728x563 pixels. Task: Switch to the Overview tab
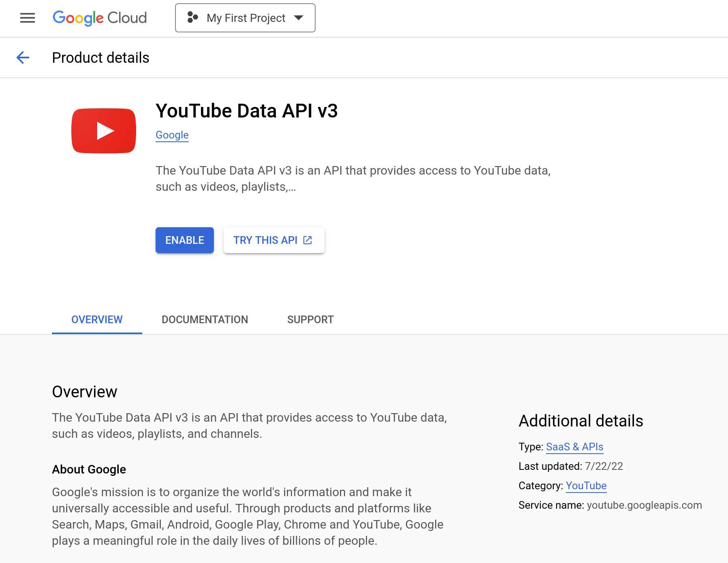97,320
